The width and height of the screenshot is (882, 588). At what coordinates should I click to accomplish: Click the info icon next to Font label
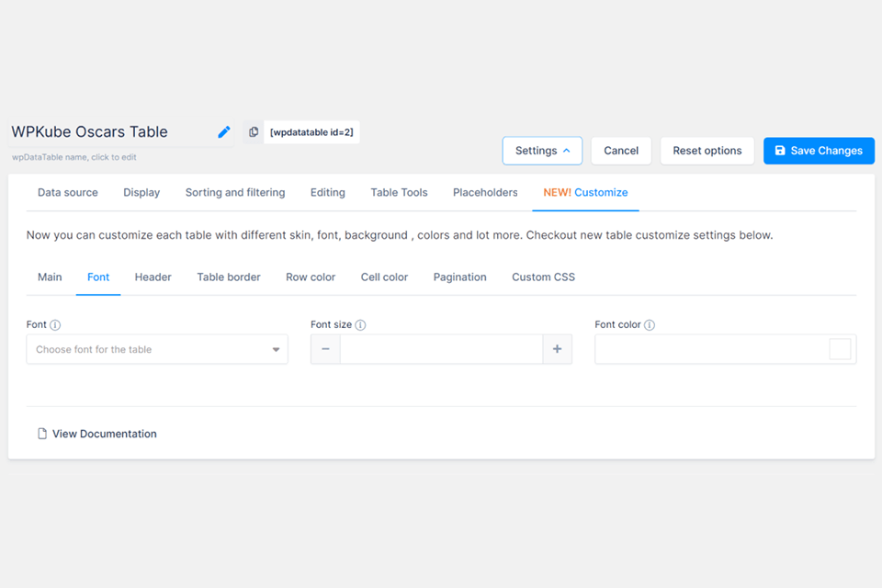[55, 324]
